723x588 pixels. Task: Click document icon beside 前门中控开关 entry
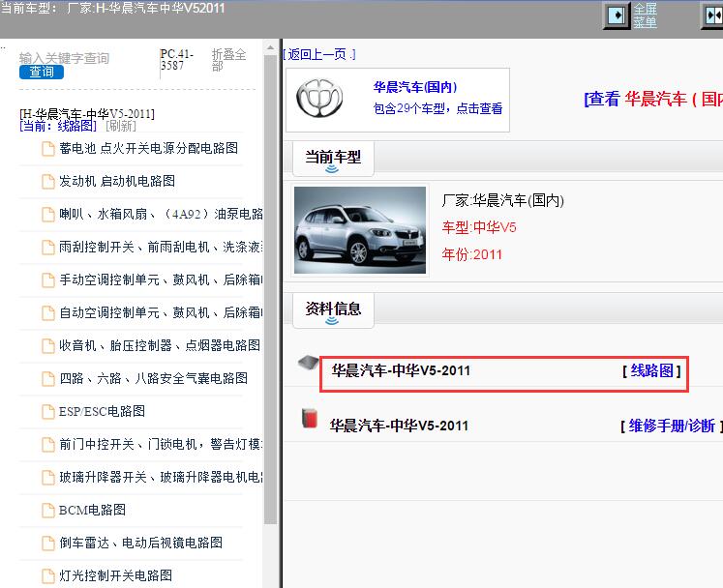click(48, 445)
